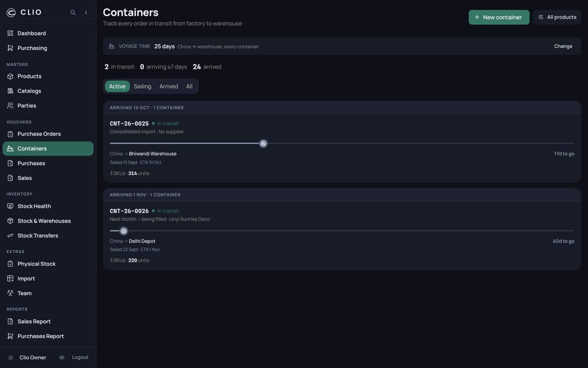Viewport: 588px width, 368px height.
Task: Click '3 SKUs · 220 units' text
Action: pyautogui.click(x=129, y=261)
